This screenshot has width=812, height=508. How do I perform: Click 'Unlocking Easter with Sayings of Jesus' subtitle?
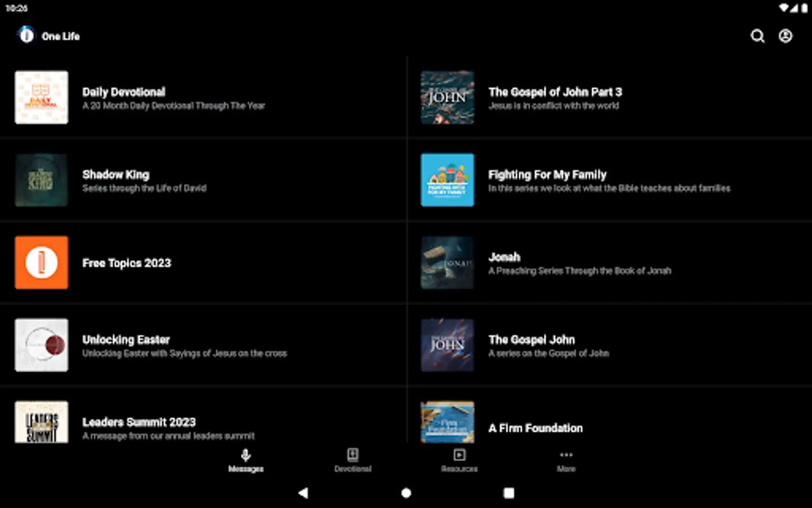[x=185, y=353]
